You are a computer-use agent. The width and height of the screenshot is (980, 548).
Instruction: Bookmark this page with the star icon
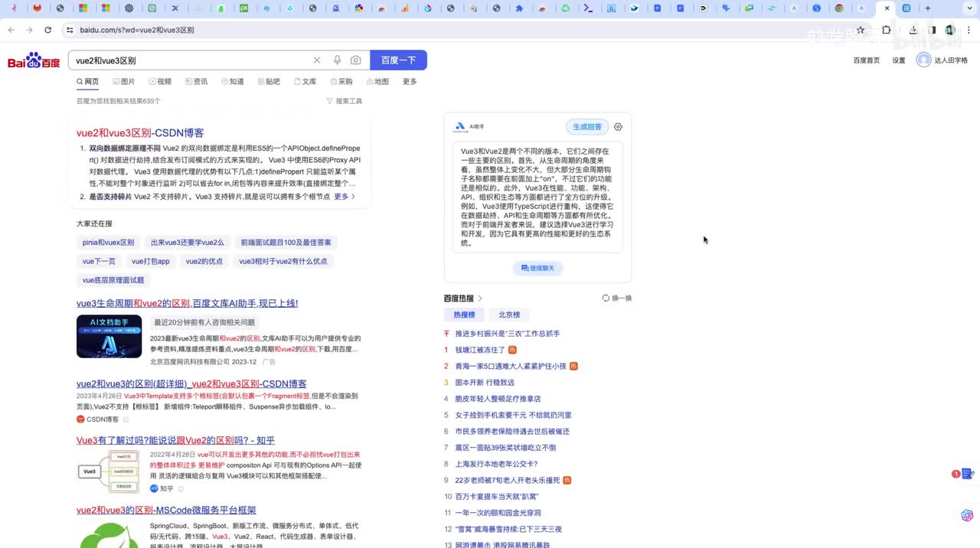point(861,30)
